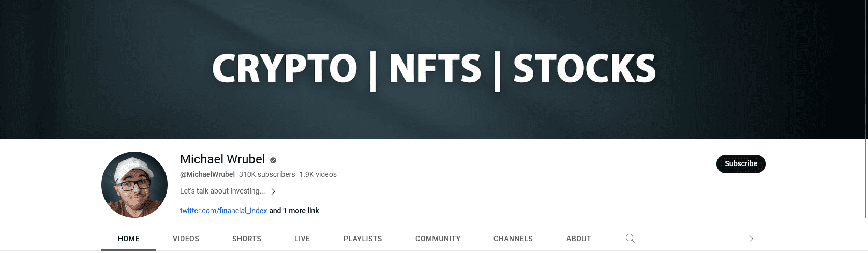Open the PLAYLISTS tab

[x=363, y=239]
